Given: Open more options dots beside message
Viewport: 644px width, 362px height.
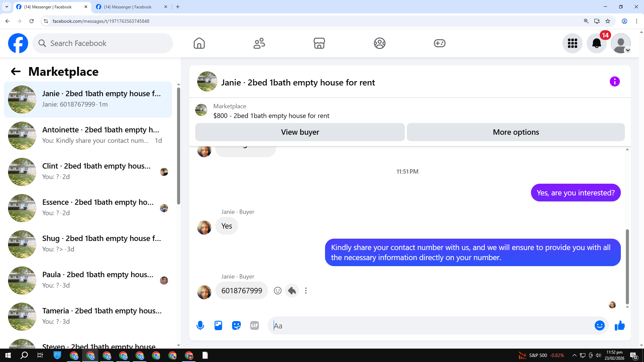Looking at the screenshot, I should coord(306,291).
